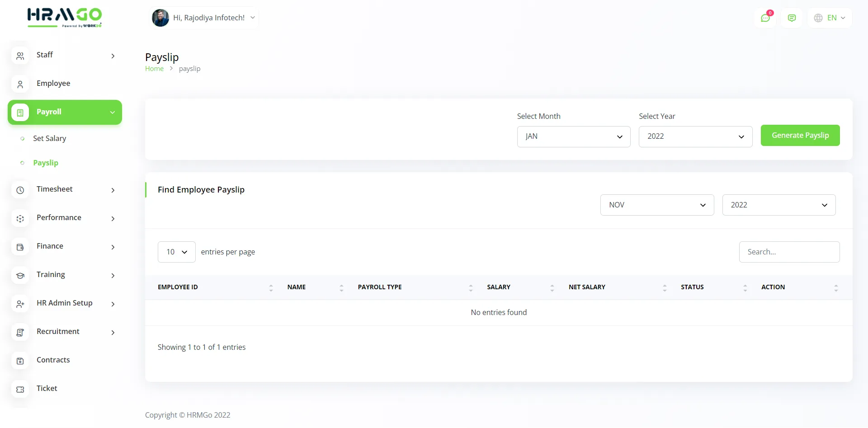The image size is (868, 428).
Task: Click the Performance icon in sidebar
Action: pyautogui.click(x=20, y=219)
